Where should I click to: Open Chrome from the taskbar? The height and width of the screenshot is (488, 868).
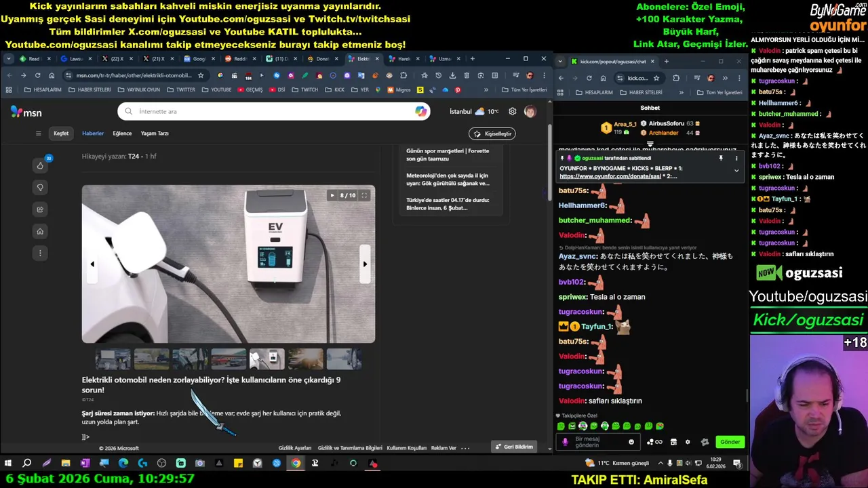pyautogui.click(x=296, y=464)
